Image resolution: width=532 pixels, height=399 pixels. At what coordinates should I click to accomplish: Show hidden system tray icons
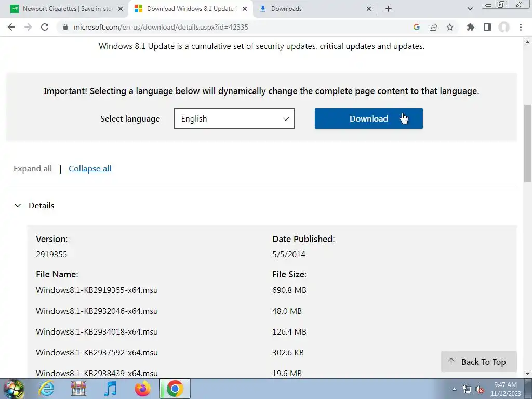[454, 389]
